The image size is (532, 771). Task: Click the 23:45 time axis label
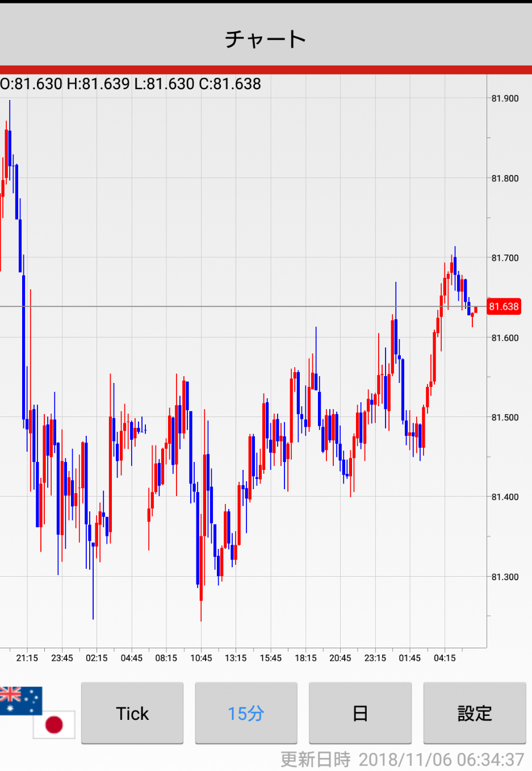tap(62, 658)
